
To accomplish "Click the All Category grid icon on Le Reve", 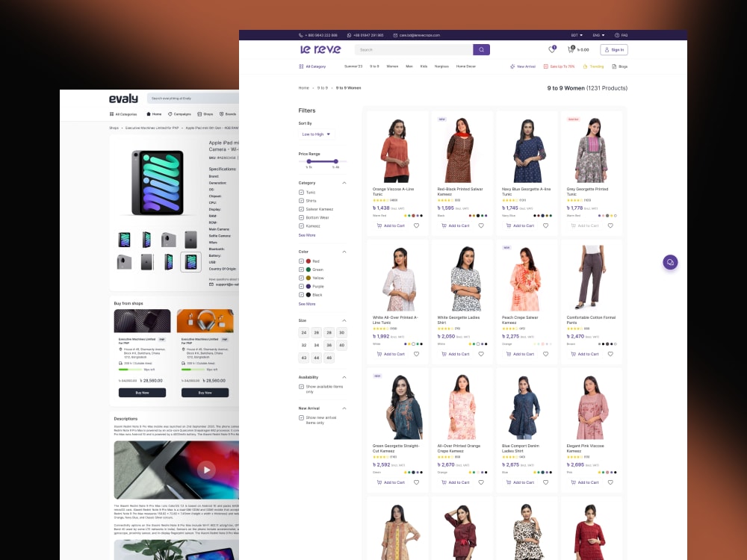I will tap(301, 66).
